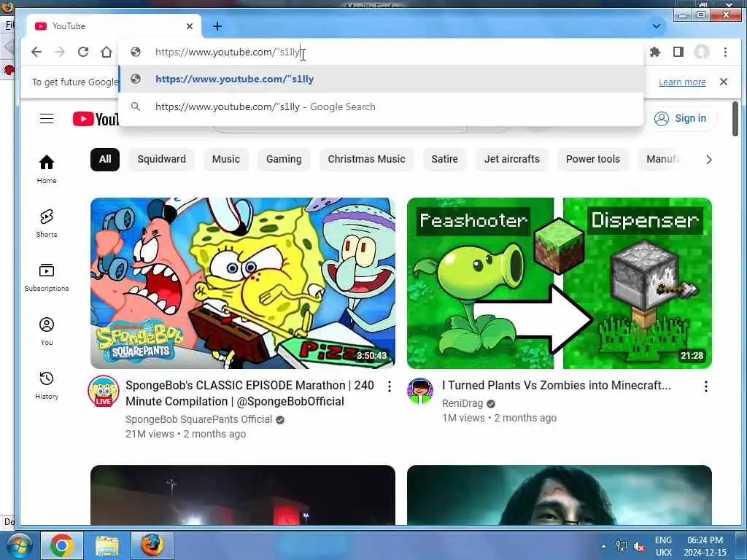Open the taskbar clock showing 06:24 PM

[x=705, y=546]
